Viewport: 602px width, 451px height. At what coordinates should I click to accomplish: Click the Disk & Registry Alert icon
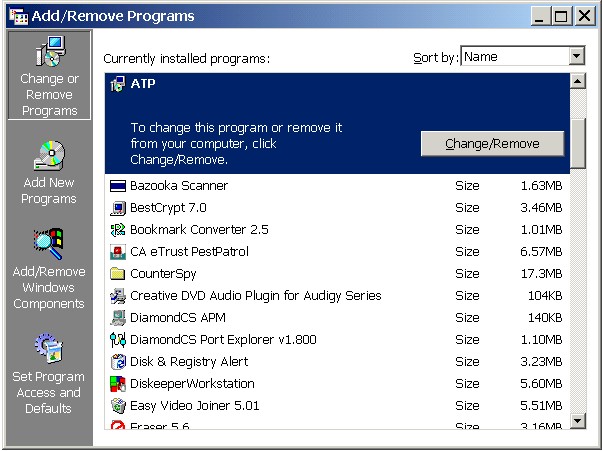click(117, 362)
